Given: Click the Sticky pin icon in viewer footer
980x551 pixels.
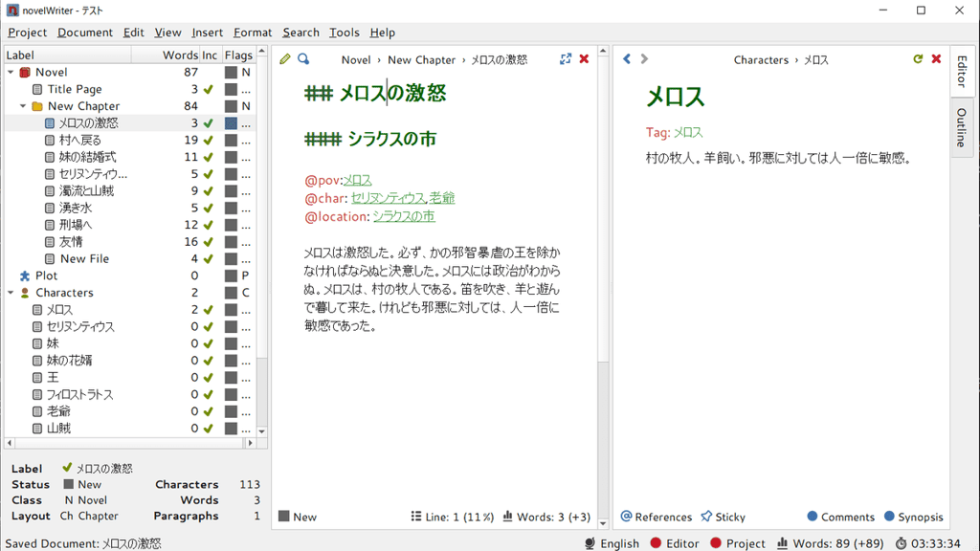Looking at the screenshot, I should (706, 517).
